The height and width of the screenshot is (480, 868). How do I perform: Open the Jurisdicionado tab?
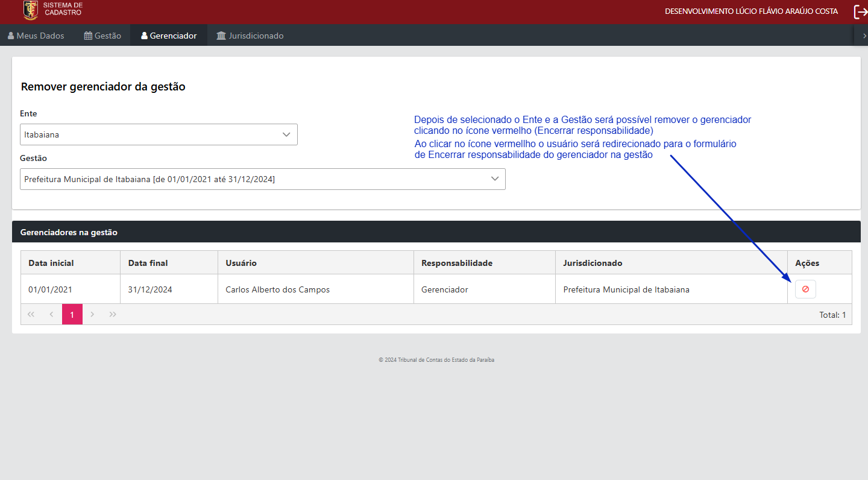pos(250,36)
